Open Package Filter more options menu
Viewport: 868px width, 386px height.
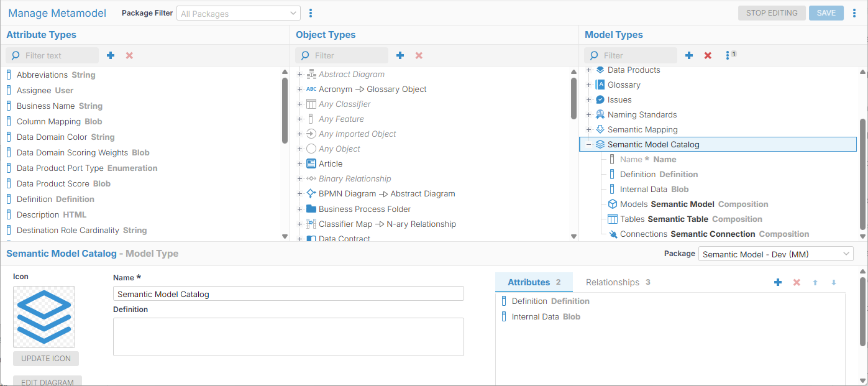(x=311, y=13)
